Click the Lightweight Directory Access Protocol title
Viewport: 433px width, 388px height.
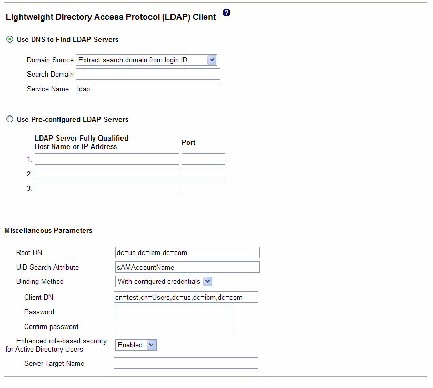pos(111,17)
